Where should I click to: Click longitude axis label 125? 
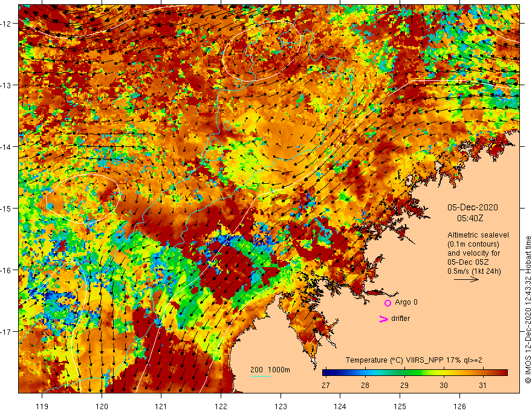[400, 406]
